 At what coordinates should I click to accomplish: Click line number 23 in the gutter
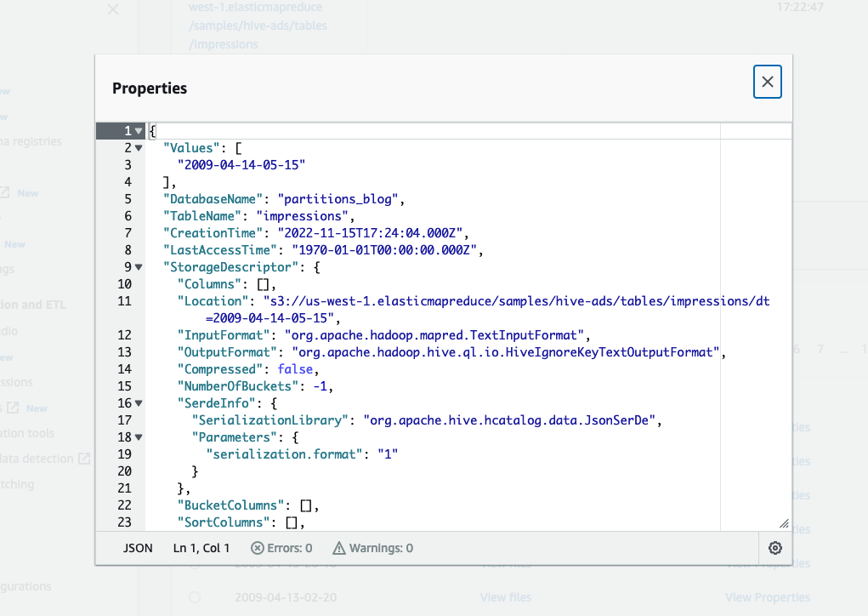[125, 522]
